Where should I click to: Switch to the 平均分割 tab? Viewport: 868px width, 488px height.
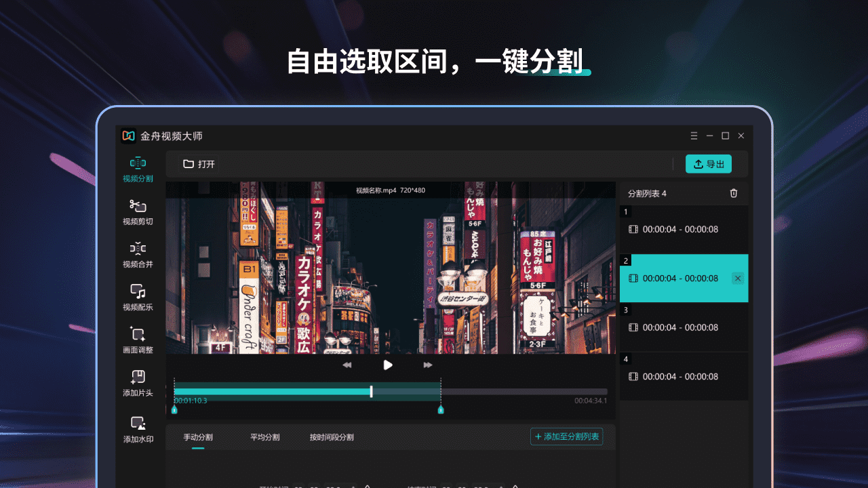click(x=263, y=437)
